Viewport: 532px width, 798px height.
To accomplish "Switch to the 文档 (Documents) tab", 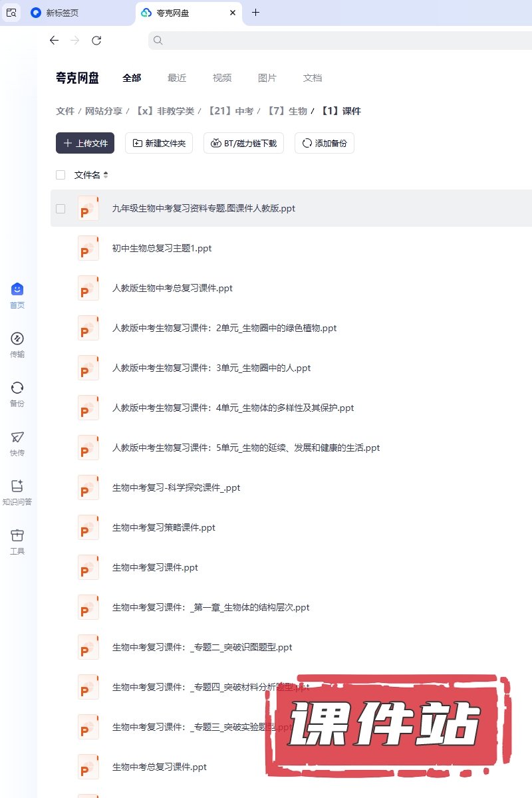I will 313,78.
